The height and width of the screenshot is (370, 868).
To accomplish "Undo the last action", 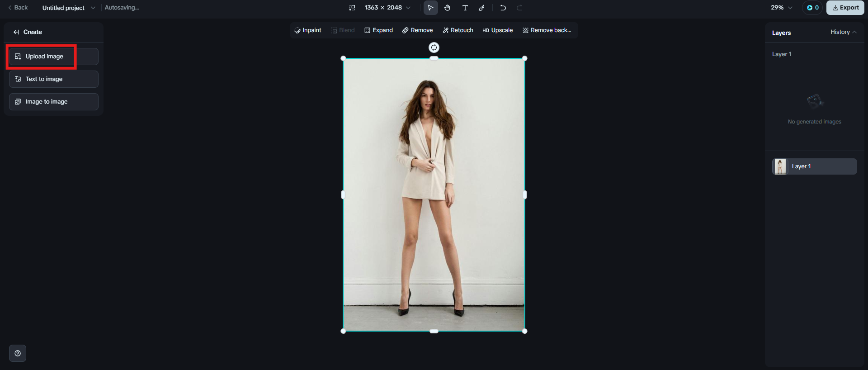I will (503, 8).
